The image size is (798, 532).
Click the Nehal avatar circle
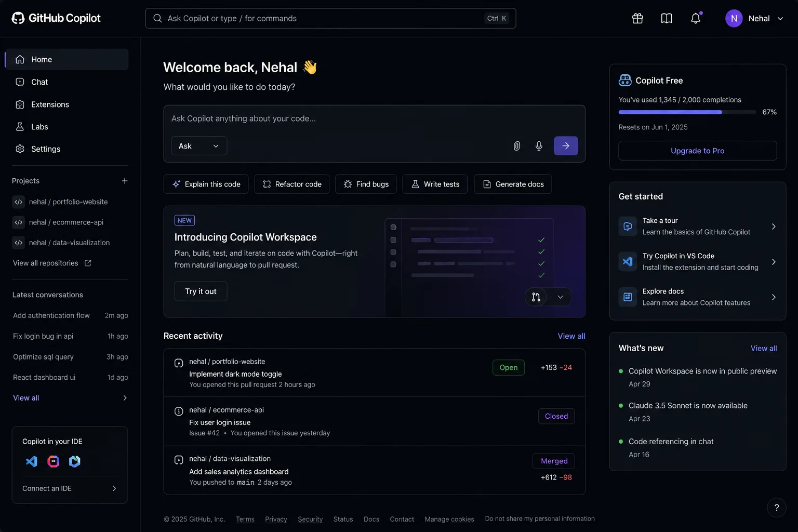pos(734,18)
